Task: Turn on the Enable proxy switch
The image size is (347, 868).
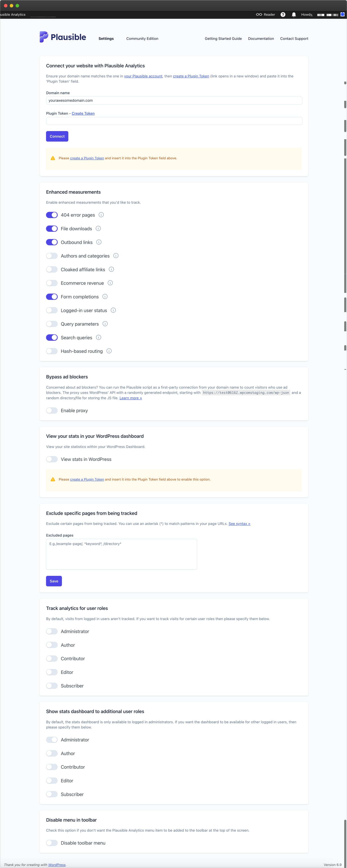Action: [52, 410]
